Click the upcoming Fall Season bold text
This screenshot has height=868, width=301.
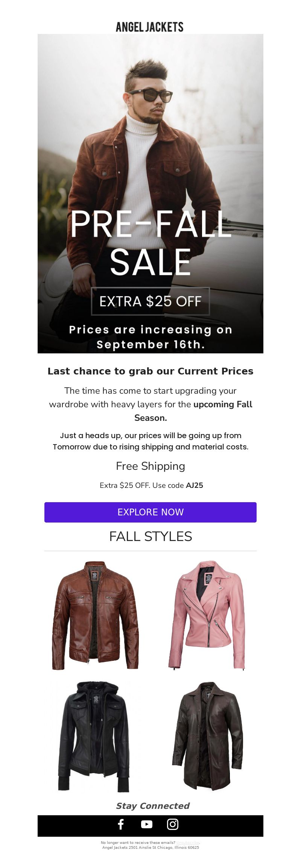pyautogui.click(x=223, y=404)
